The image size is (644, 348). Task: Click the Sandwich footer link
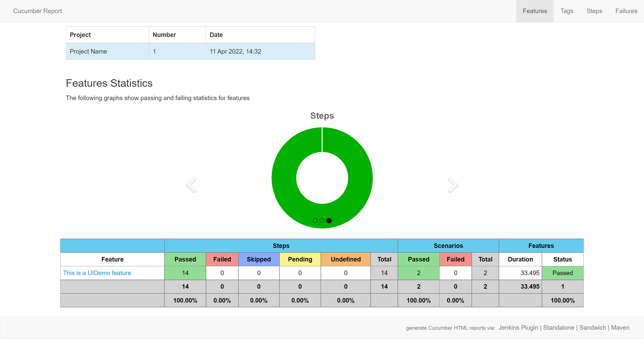click(592, 328)
